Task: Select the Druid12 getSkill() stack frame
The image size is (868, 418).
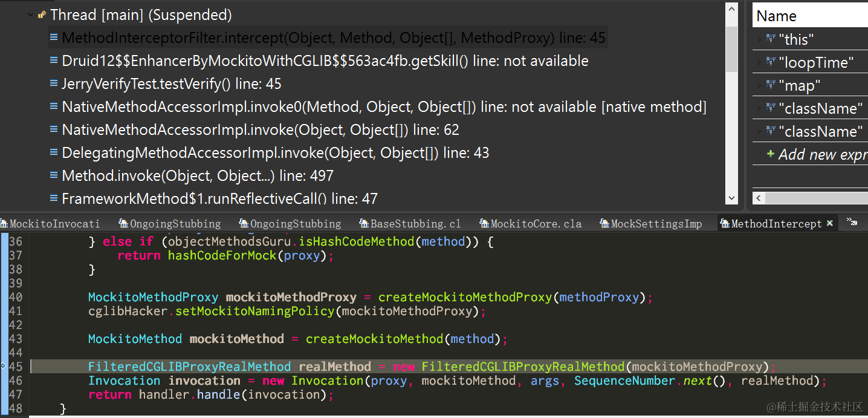Action: (325, 61)
